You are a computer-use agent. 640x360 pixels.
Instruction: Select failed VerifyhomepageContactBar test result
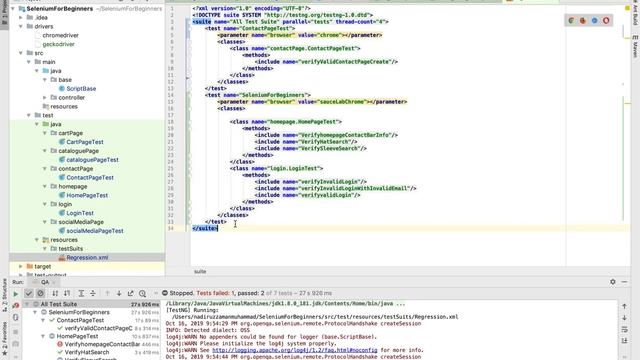(x=102, y=344)
